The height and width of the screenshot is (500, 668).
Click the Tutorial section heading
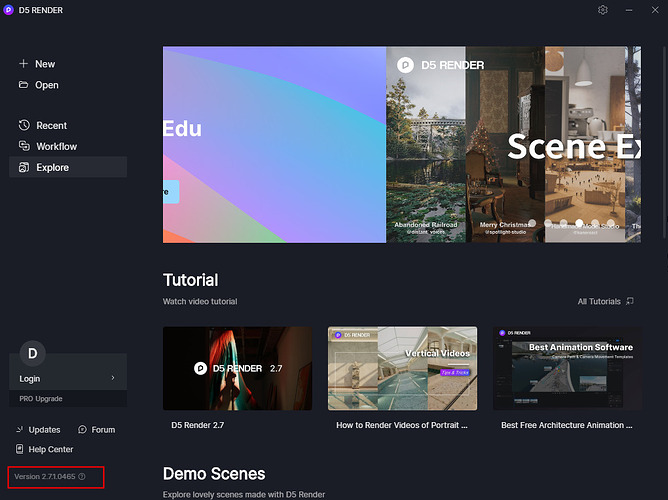tap(190, 280)
